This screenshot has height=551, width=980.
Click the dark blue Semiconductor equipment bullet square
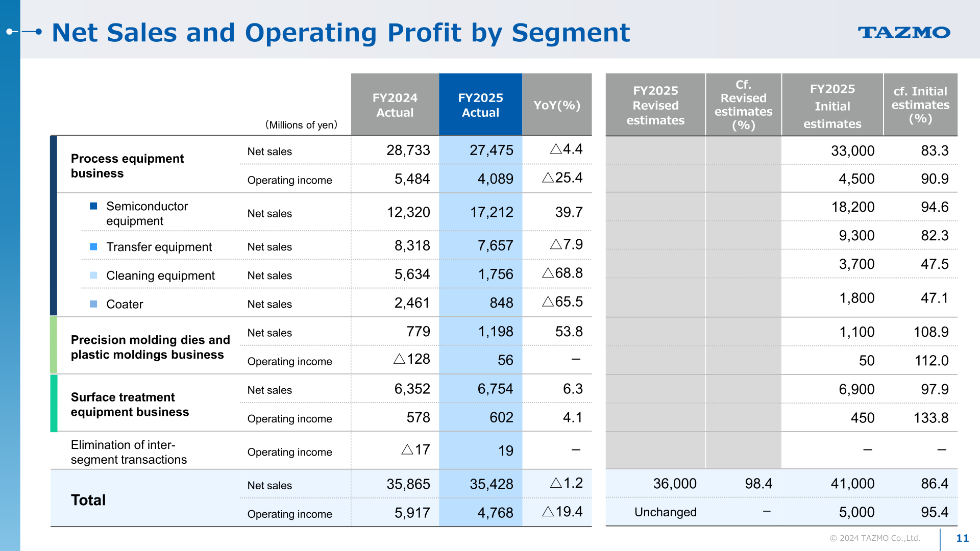coord(93,206)
